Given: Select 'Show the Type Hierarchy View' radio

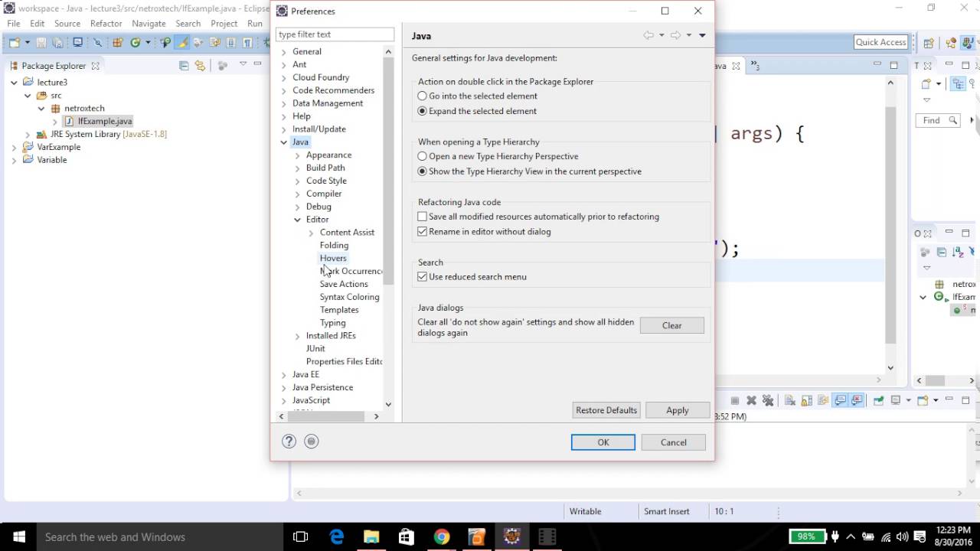Looking at the screenshot, I should coord(422,171).
